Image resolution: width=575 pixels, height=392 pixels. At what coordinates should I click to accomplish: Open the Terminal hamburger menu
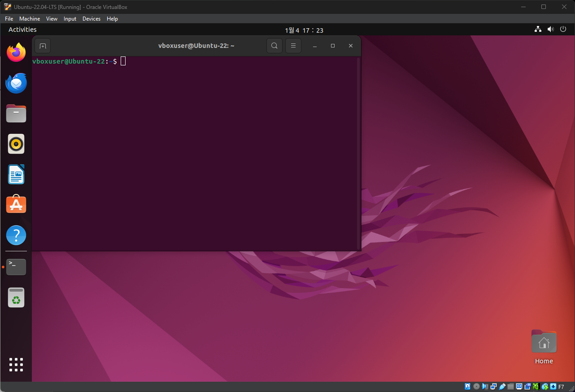point(293,46)
